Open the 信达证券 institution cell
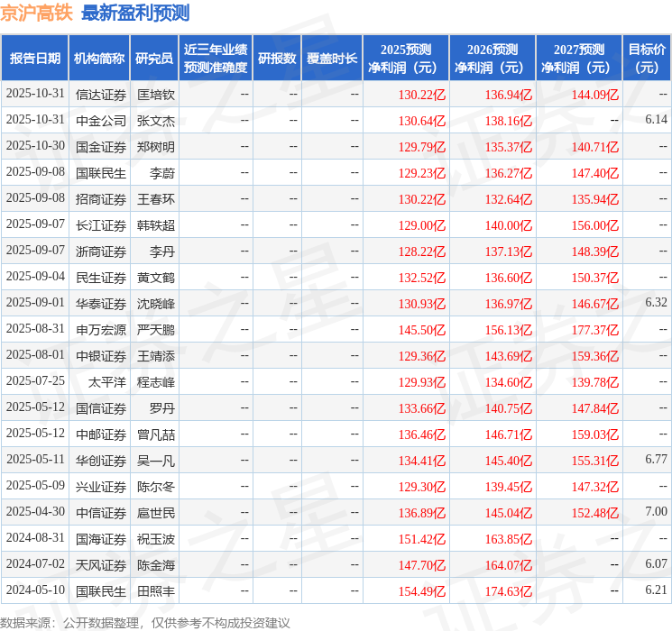 click(x=100, y=95)
